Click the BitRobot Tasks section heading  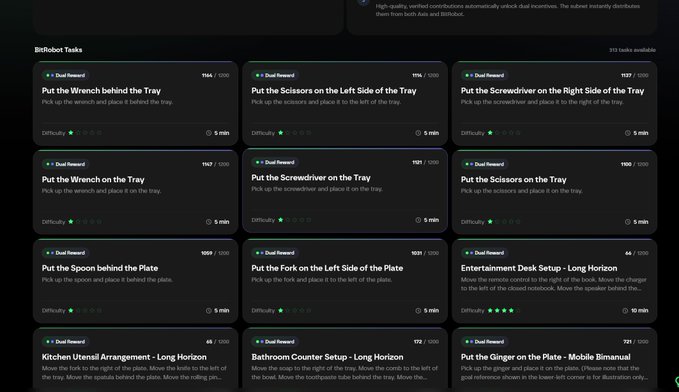coord(58,50)
